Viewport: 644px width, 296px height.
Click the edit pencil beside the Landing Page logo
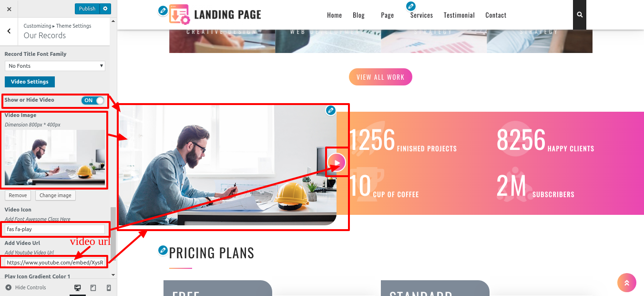click(x=163, y=11)
